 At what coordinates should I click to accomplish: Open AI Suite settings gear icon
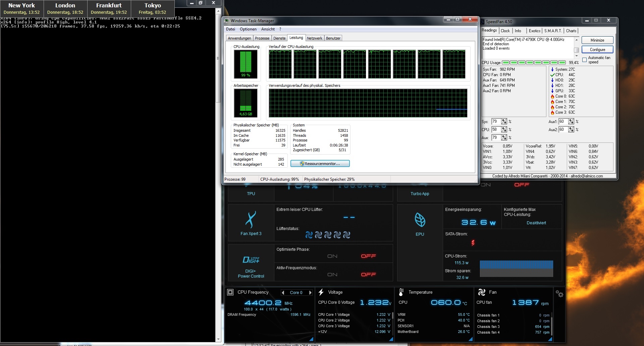pyautogui.click(x=559, y=294)
